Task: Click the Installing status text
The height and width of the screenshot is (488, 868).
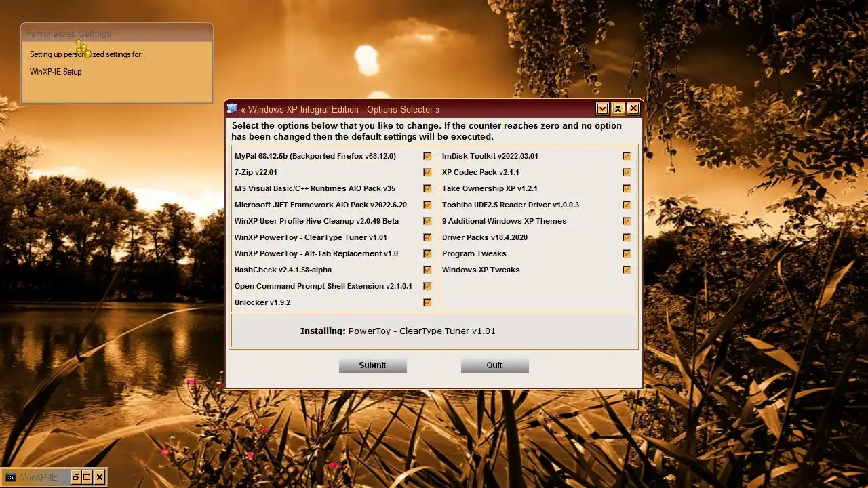Action: point(398,331)
